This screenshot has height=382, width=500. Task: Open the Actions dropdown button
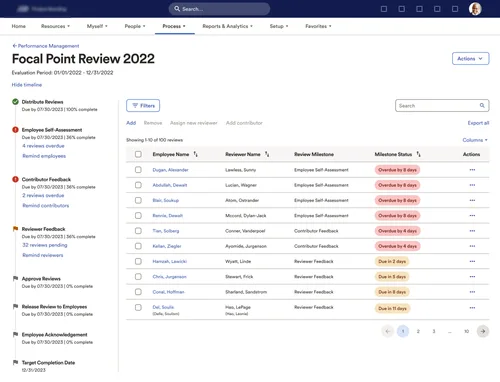[x=470, y=58]
